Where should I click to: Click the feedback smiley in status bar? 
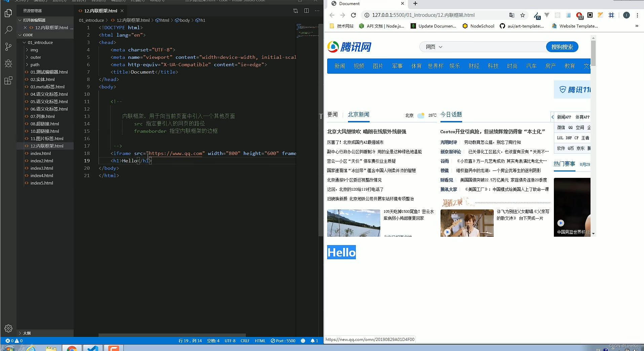point(303,341)
